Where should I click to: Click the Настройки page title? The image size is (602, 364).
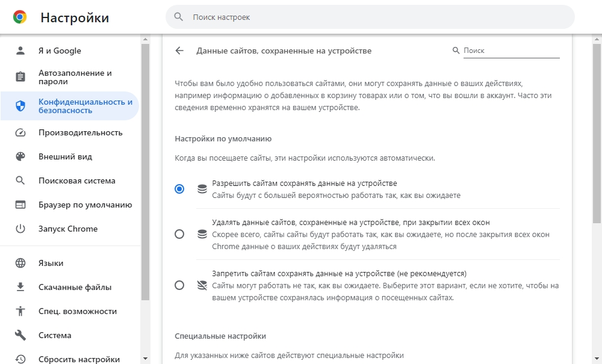75,17
